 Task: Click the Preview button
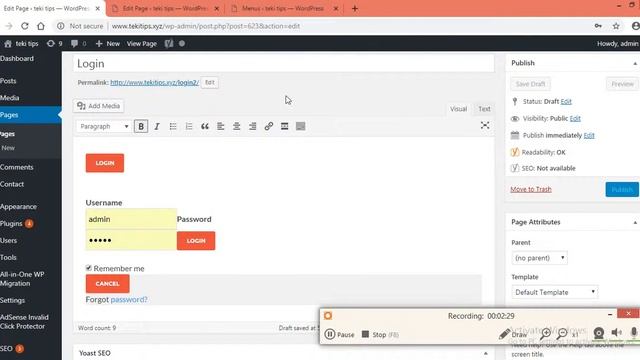[x=622, y=84]
